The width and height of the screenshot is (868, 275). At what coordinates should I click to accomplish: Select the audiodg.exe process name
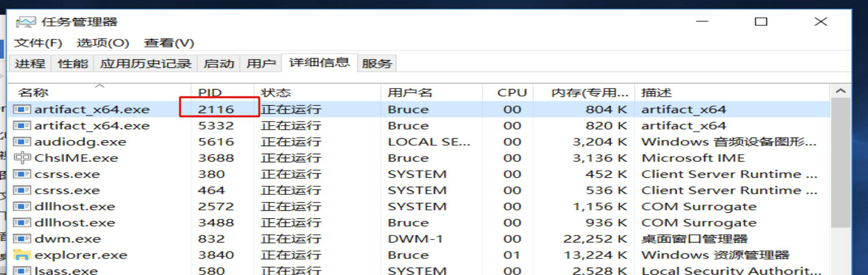pyautogui.click(x=80, y=142)
